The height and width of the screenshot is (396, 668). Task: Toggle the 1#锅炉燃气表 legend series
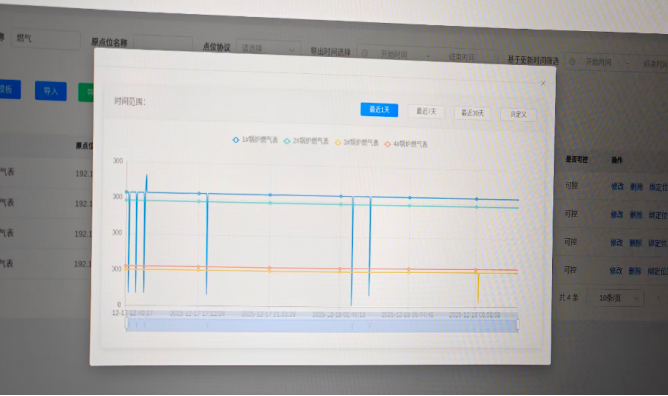click(255, 140)
